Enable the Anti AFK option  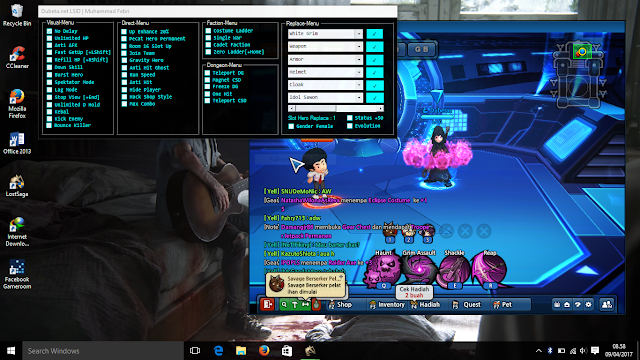point(49,45)
